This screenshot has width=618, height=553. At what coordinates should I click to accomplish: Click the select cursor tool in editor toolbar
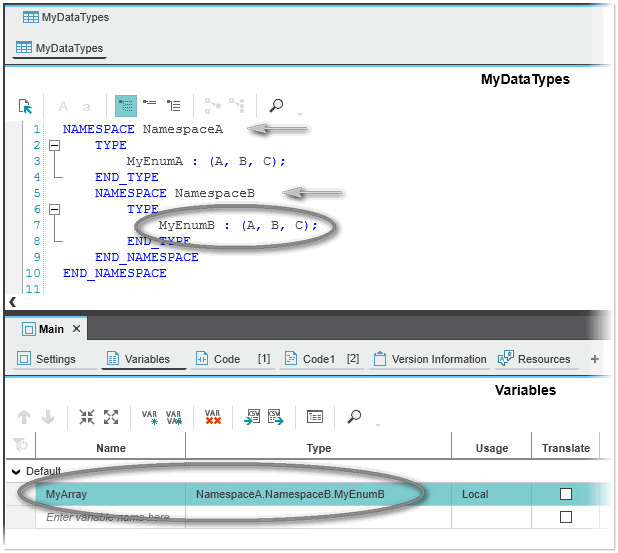click(x=26, y=105)
